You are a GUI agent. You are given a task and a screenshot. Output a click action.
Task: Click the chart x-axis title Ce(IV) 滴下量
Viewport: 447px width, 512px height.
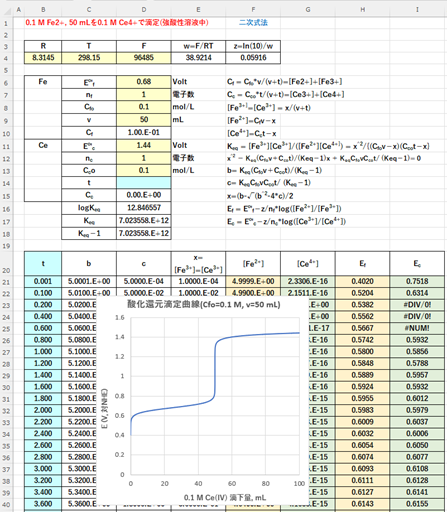point(225,498)
